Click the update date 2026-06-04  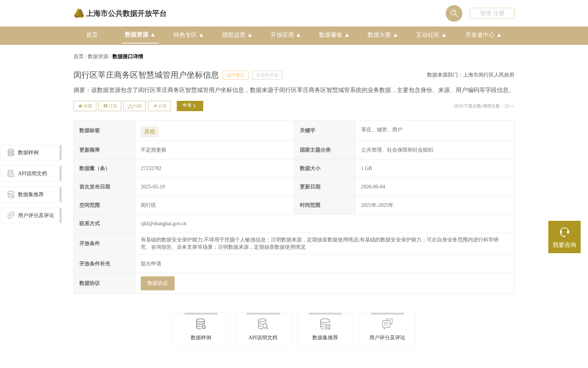click(x=373, y=187)
